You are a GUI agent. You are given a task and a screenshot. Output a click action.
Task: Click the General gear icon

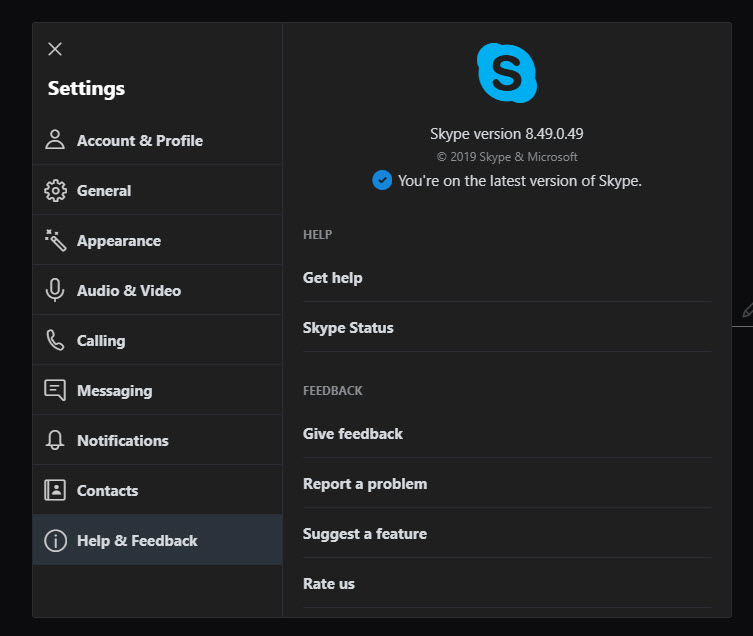(x=55, y=191)
